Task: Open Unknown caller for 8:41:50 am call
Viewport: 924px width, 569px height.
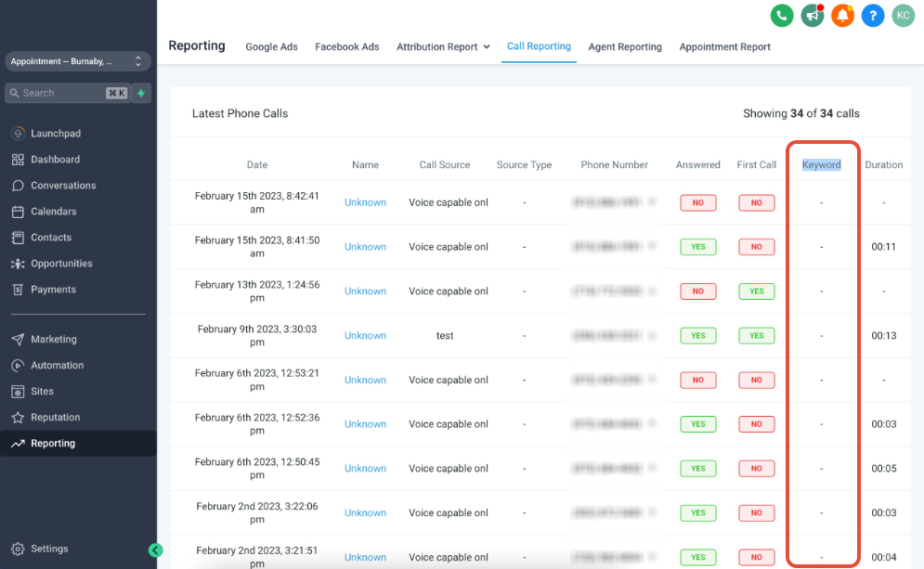Action: click(x=365, y=247)
